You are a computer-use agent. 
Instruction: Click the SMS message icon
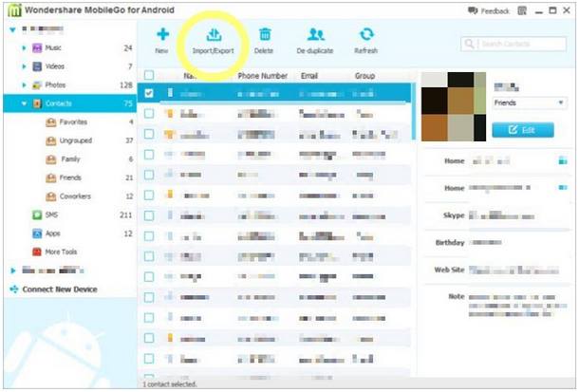point(37,215)
